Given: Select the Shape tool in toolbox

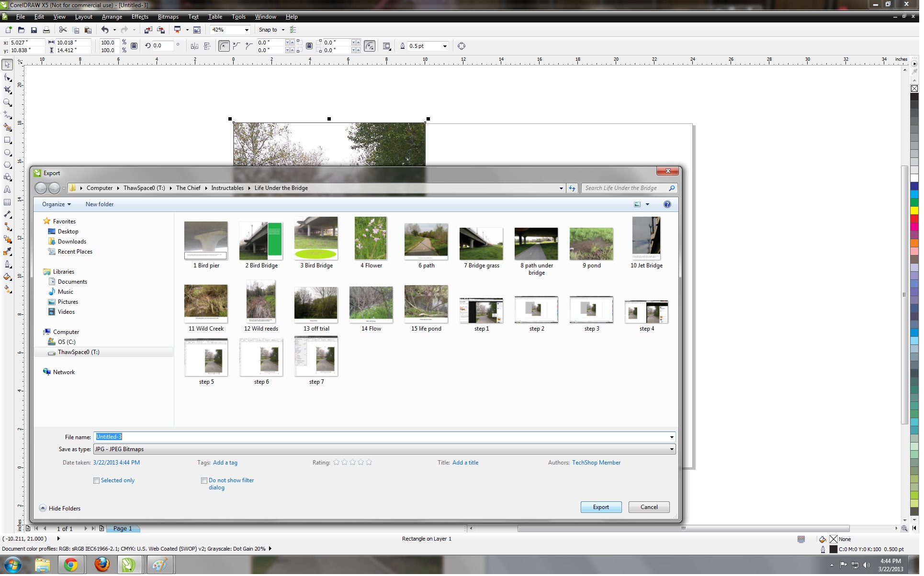Looking at the screenshot, I should coord(7,78).
